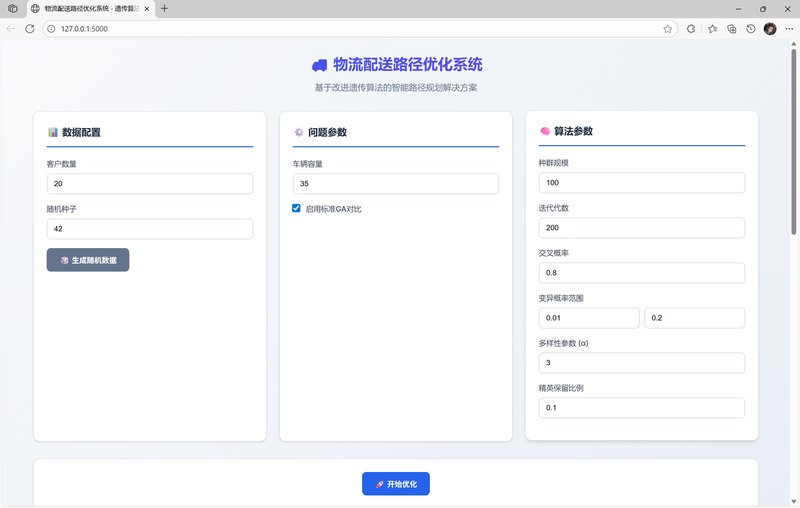The image size is (800, 508).
Task: Open the browser settings and more menu
Action: coord(789,29)
